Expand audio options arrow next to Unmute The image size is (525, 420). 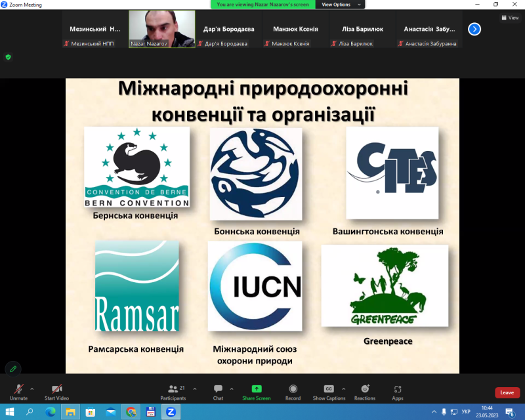[32, 388]
